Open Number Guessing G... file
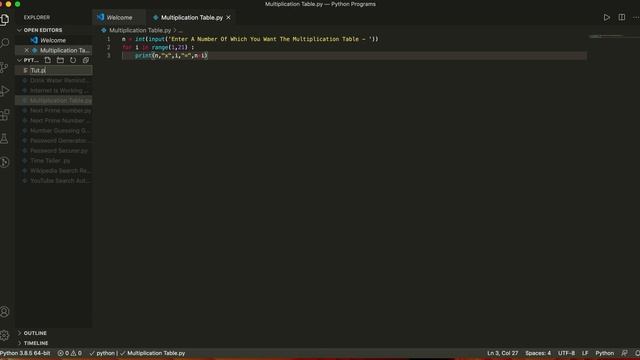The image size is (640, 360). click(53, 131)
